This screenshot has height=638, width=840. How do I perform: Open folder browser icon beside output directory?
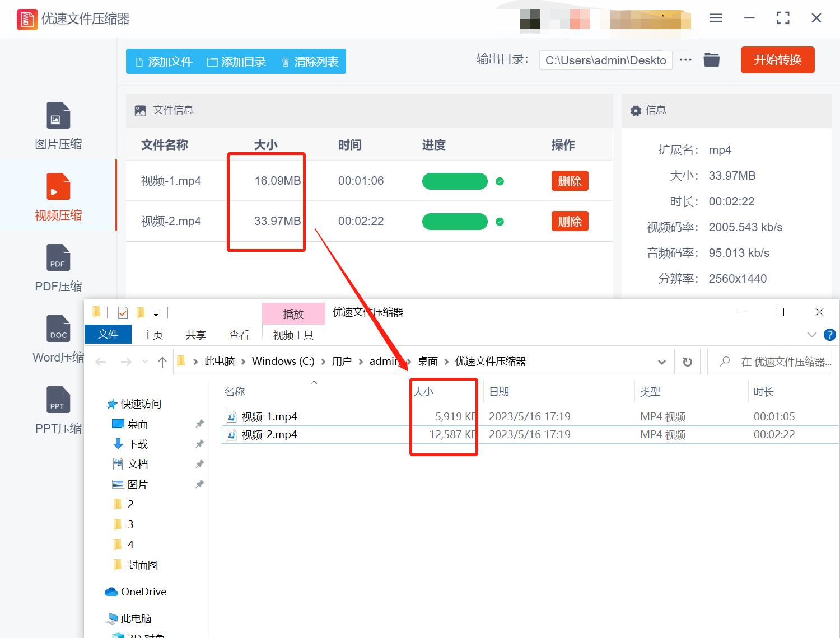pyautogui.click(x=711, y=59)
